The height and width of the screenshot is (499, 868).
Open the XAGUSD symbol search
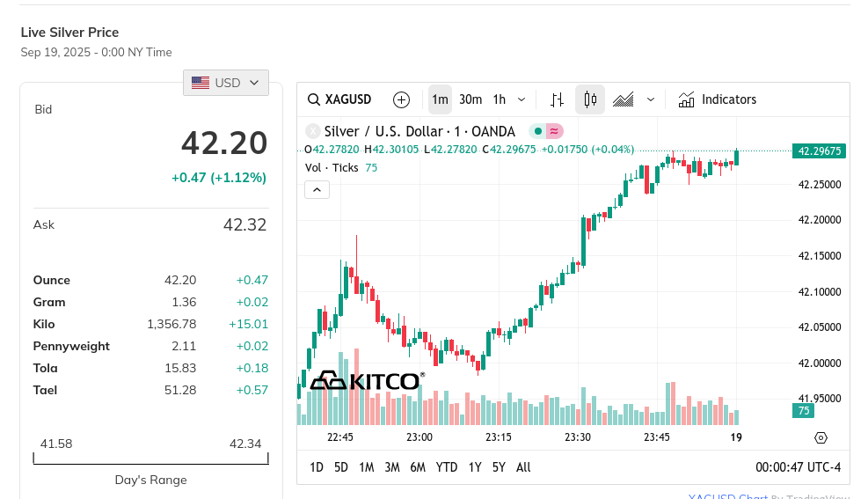(339, 99)
